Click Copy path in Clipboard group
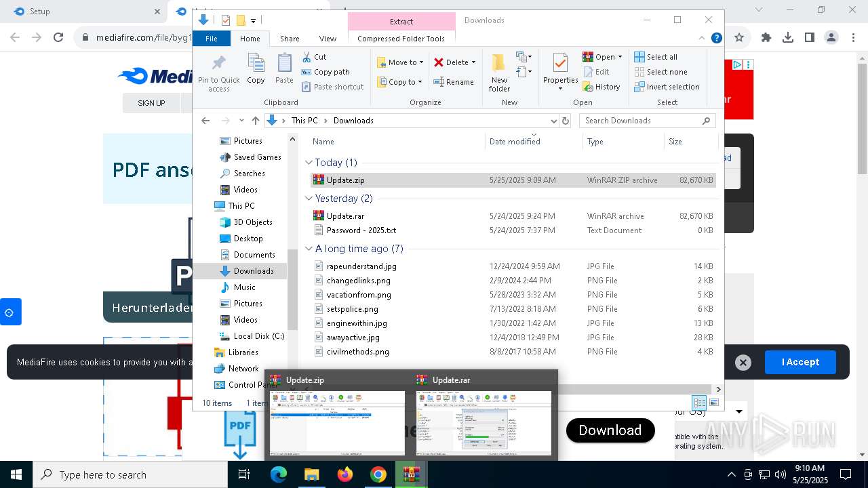868x488 pixels. coord(325,72)
